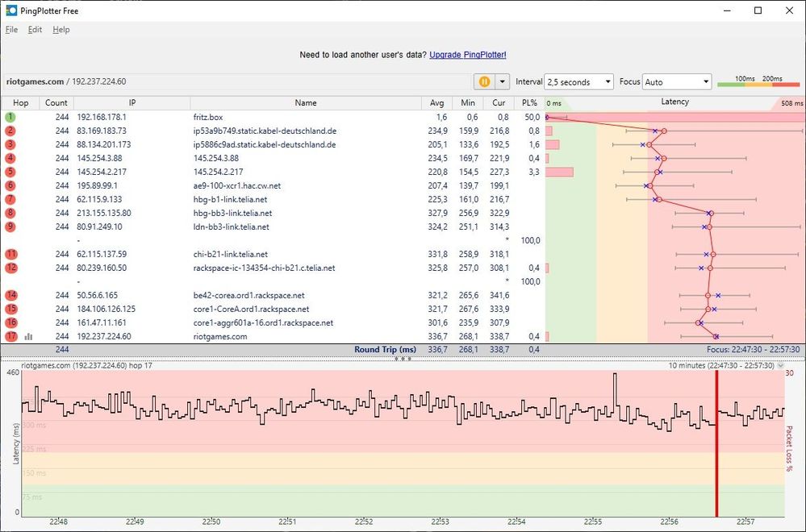Screen dimensions: 806x532
Task: Click the Hop column header
Action: (20, 102)
